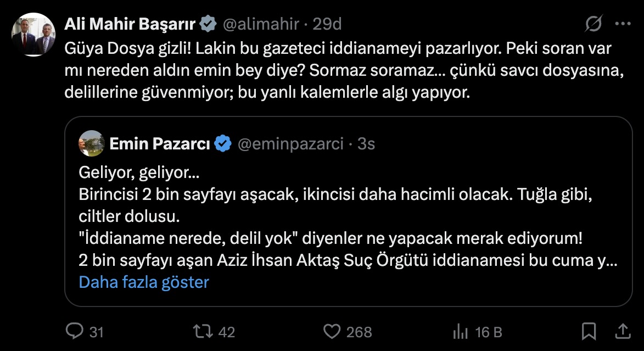Reply to Ali Mahir Başarır's tweet
644x351 pixels.
[74, 331]
